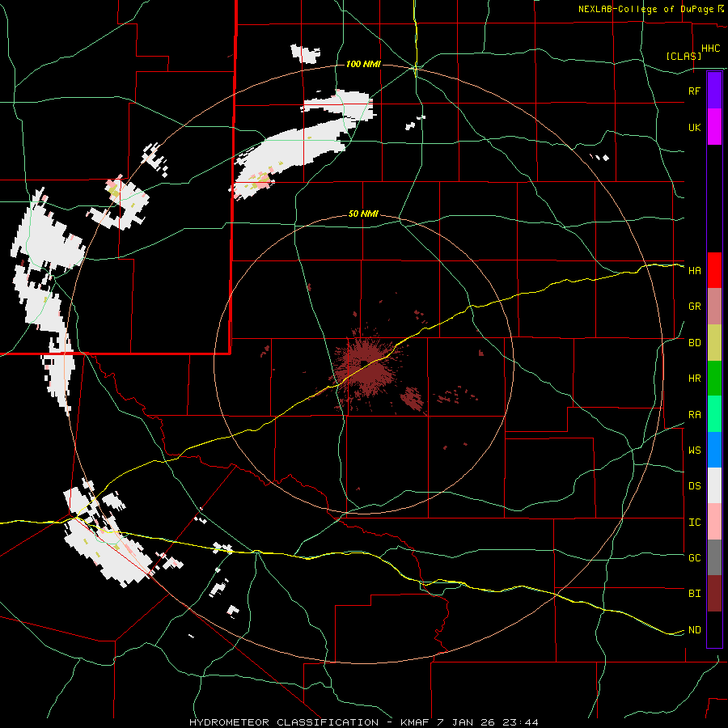Select the dark red BI legend swatch
Image resolution: width=728 pixels, height=728 pixels.
pos(714,594)
